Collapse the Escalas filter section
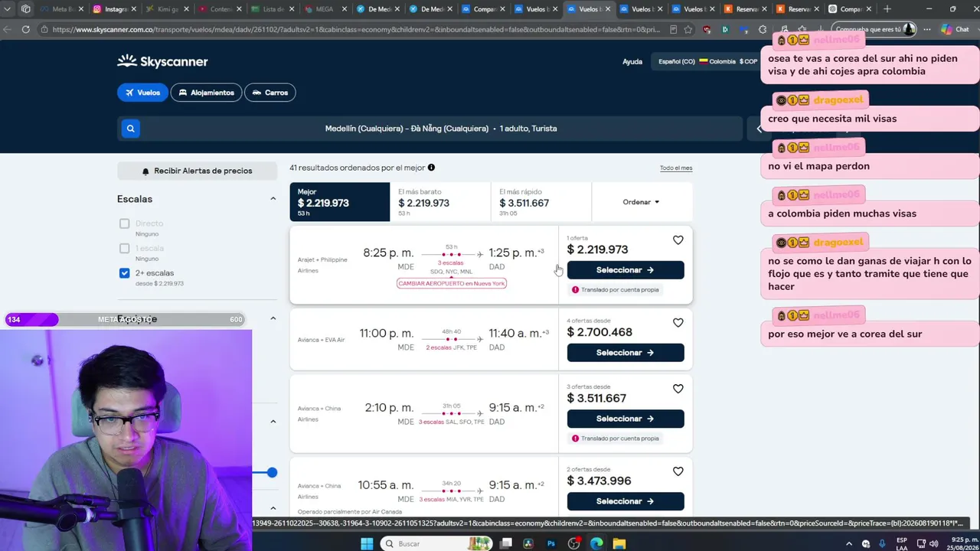This screenshot has width=980, height=551. [273, 199]
